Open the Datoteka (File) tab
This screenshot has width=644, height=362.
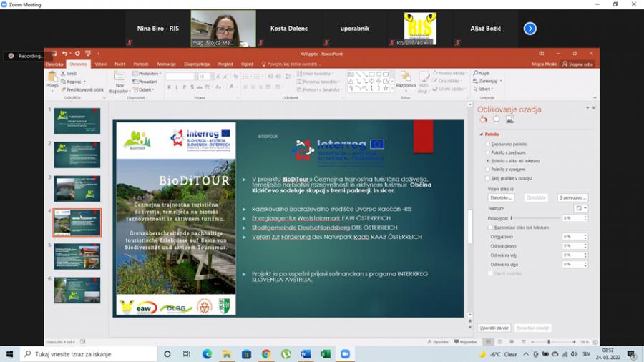point(54,64)
